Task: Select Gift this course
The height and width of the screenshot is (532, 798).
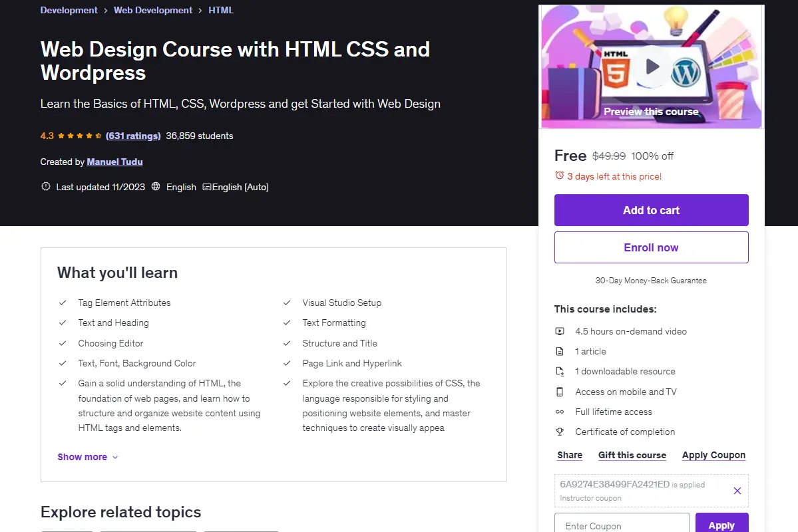Action: 632,456
